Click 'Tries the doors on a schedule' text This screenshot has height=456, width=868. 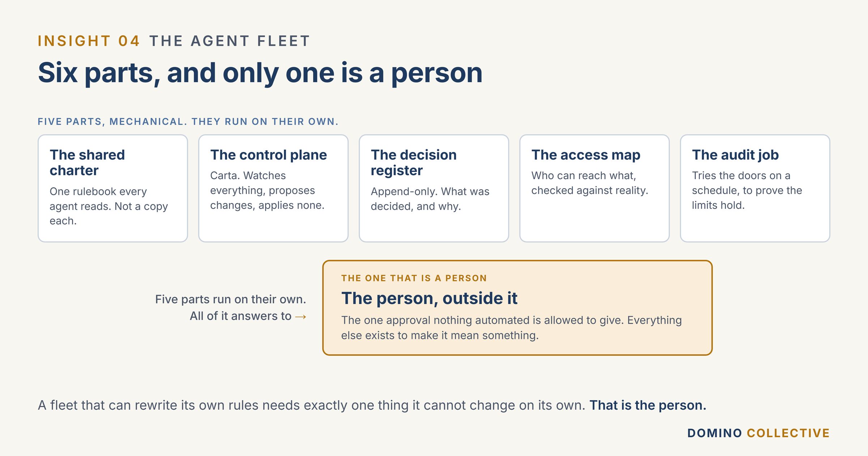(747, 190)
